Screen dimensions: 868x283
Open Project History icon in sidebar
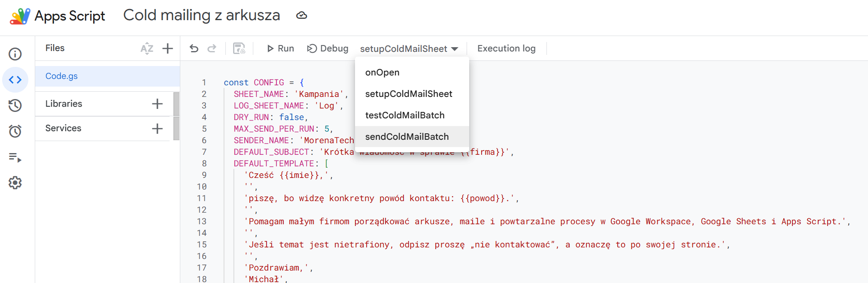(x=15, y=105)
